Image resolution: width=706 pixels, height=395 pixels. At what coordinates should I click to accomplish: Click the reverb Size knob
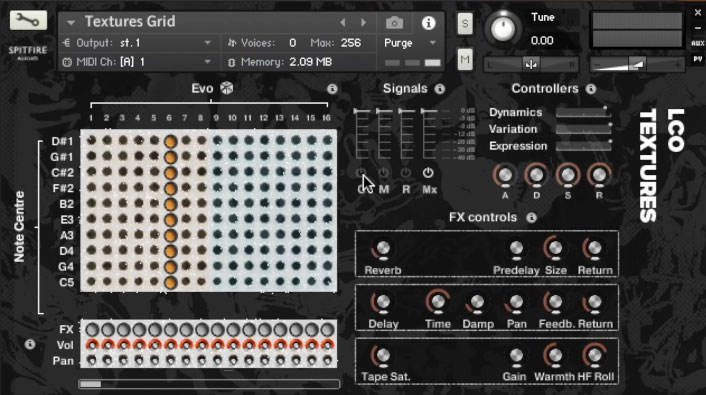click(555, 248)
